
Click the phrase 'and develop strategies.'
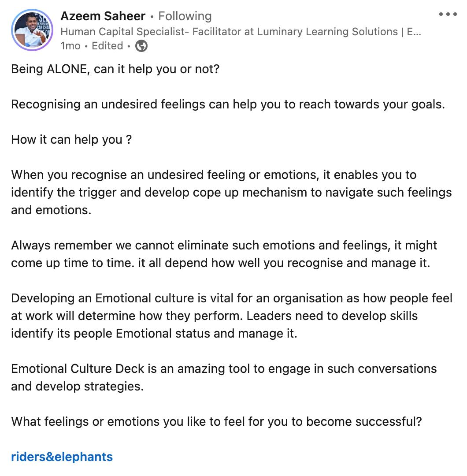pos(78,387)
